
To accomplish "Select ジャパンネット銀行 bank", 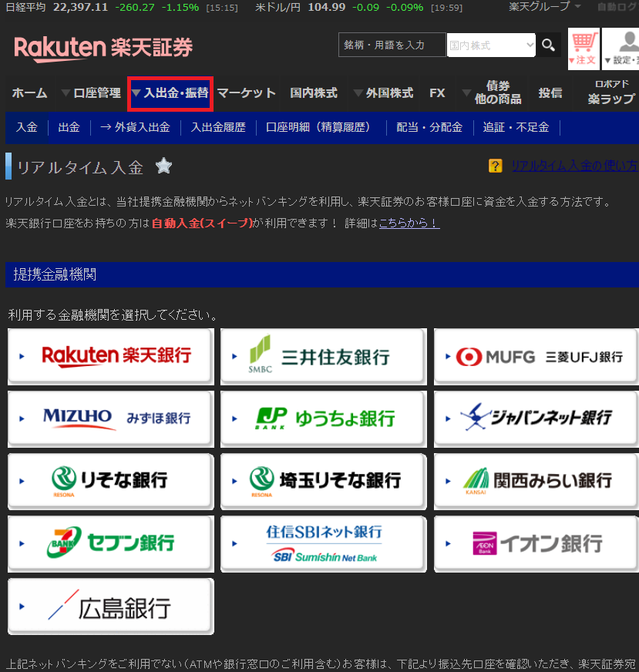I will (x=536, y=418).
